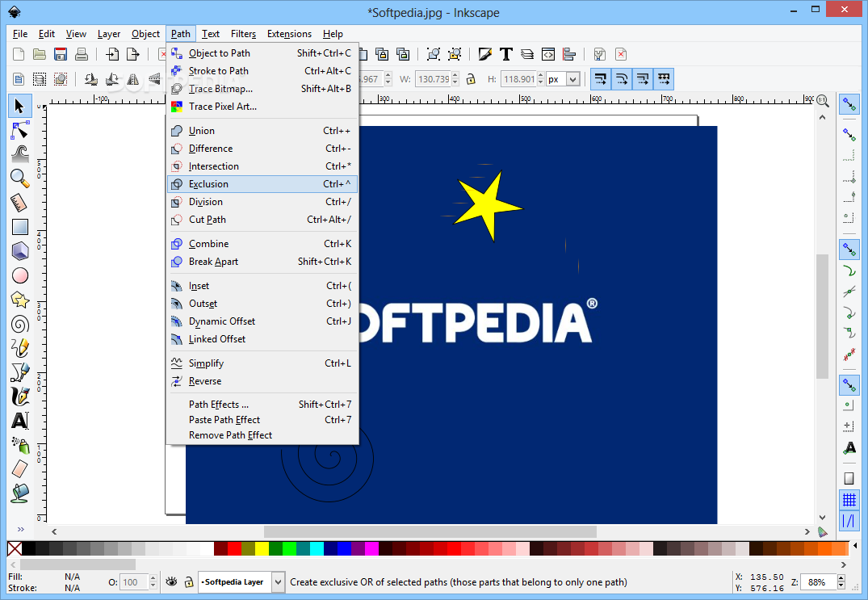Click the zoom percentage field

(x=819, y=581)
